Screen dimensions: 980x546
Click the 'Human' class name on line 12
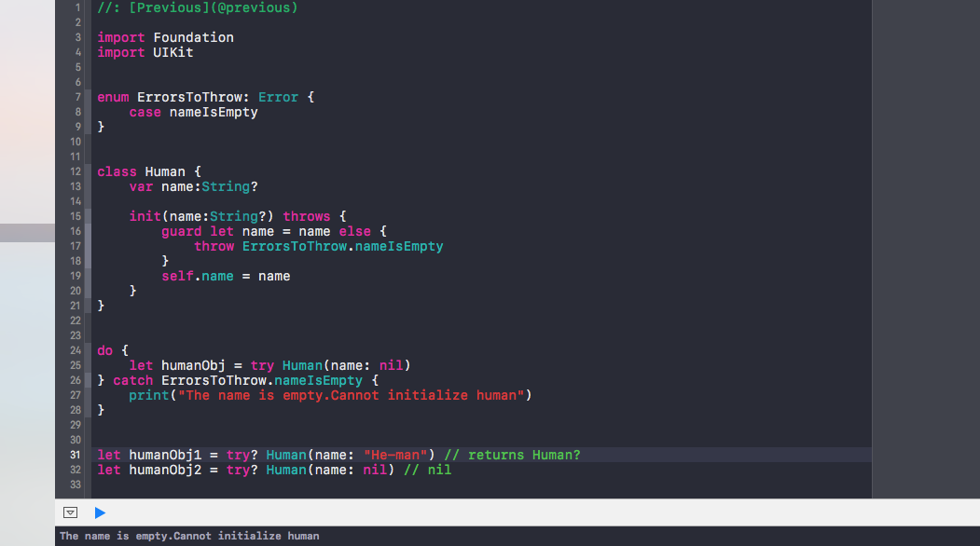tap(165, 171)
